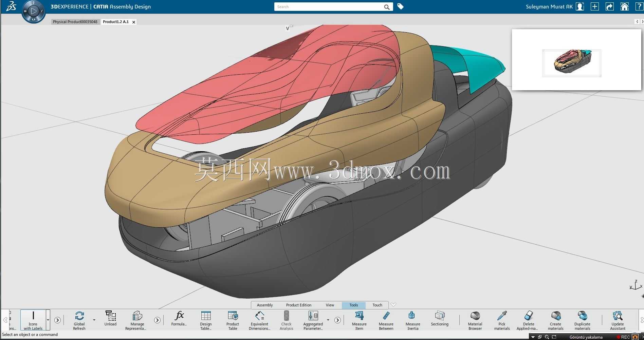Open dropdown arrow next to Icons with Labels

pyautogui.click(x=48, y=320)
